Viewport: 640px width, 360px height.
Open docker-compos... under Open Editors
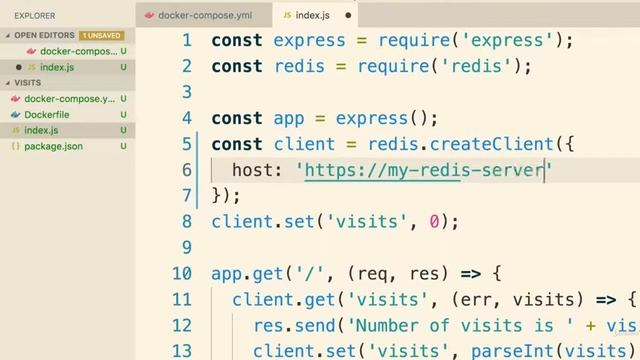[78, 51]
